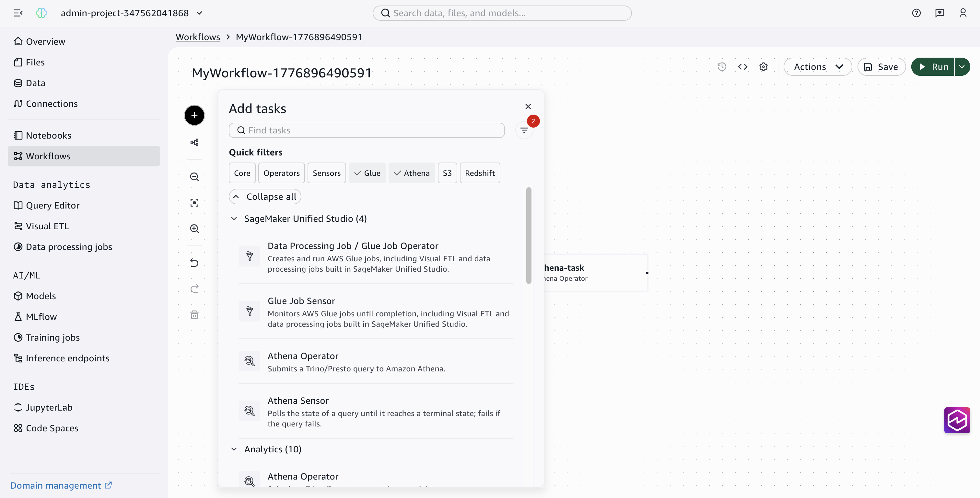Screen dimensions: 980x498
Task: Fit workflow to view icon
Action: tap(194, 203)
